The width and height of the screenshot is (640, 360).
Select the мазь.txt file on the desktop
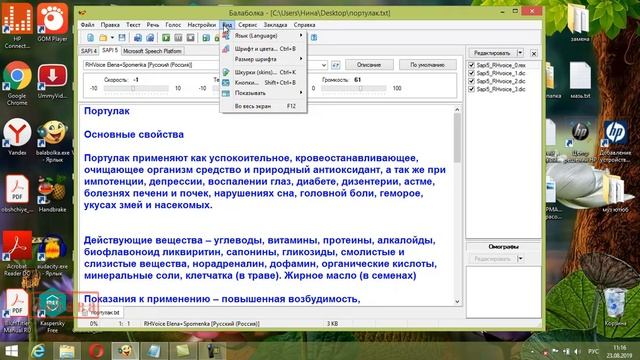(x=580, y=80)
